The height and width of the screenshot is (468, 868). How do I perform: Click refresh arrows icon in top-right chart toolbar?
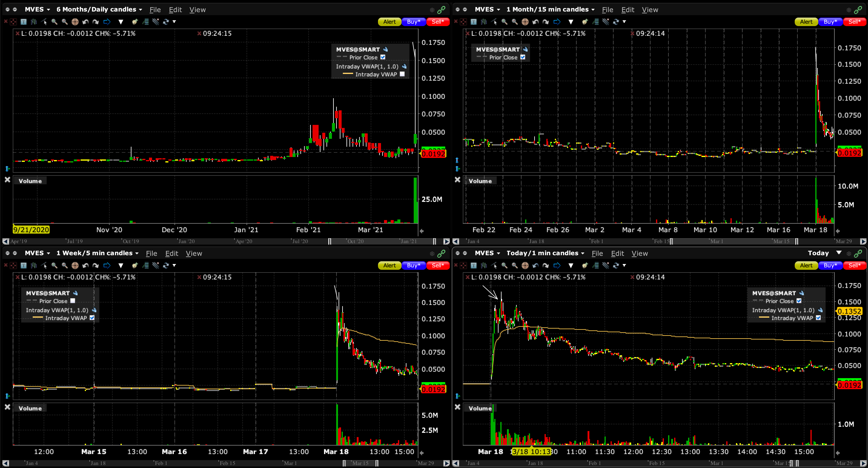tap(616, 22)
